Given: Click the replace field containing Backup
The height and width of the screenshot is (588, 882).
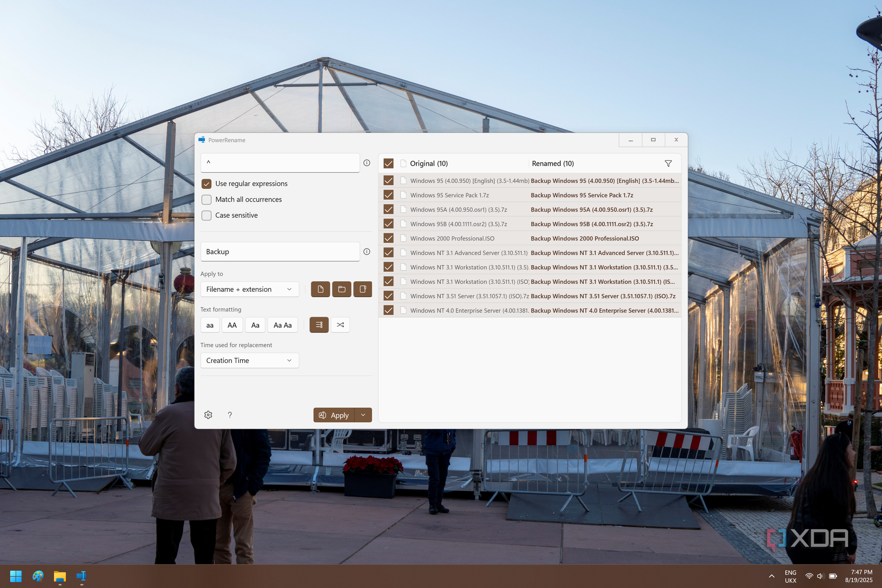Looking at the screenshot, I should [280, 252].
